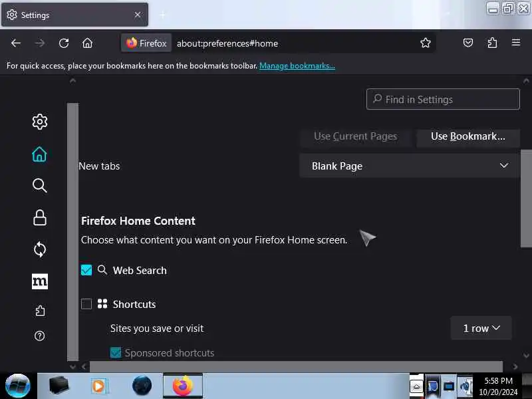Click the volume tray icon

(465, 386)
